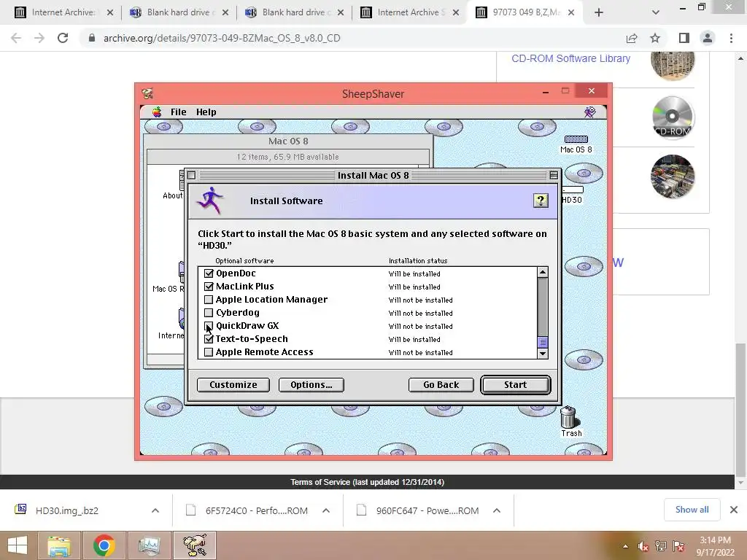Viewport: 747px width, 560px height.
Task: Switch to second Blank hard drive tab
Action: pyautogui.click(x=293, y=12)
